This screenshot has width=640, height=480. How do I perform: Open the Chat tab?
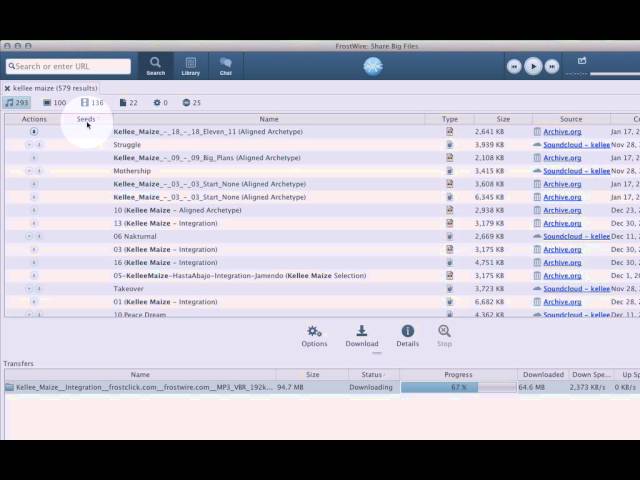(x=226, y=66)
